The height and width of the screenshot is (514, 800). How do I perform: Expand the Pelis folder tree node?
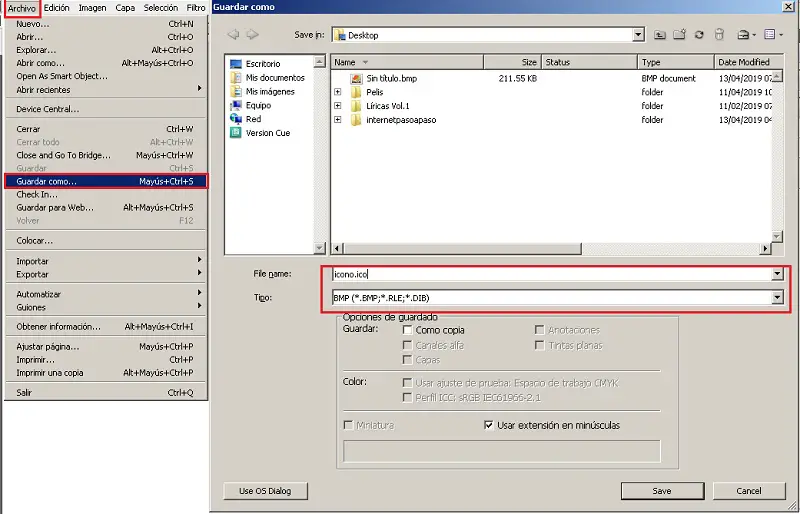337,92
